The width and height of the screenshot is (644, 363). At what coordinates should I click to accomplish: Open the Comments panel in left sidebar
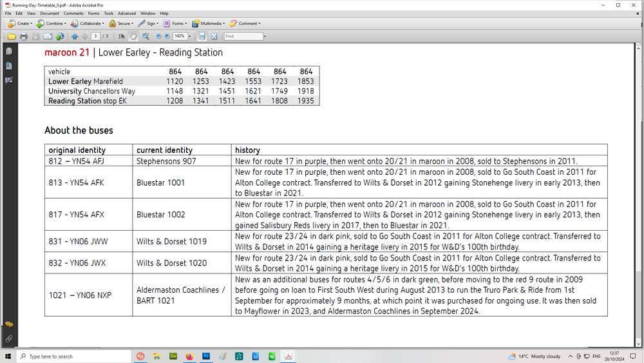(9, 324)
